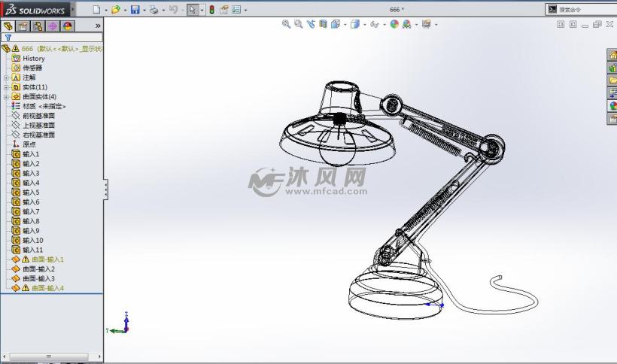Switch to DisplayManager tab

(68, 26)
